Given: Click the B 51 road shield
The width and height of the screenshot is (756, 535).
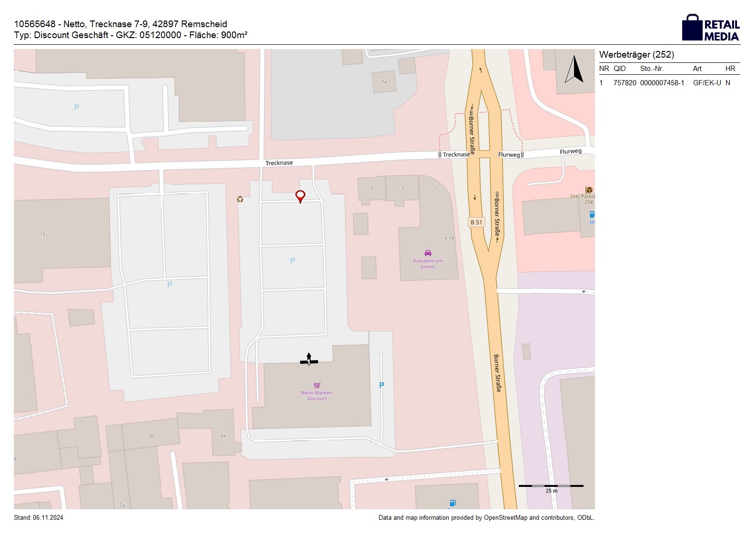Looking at the screenshot, I should 476,222.
